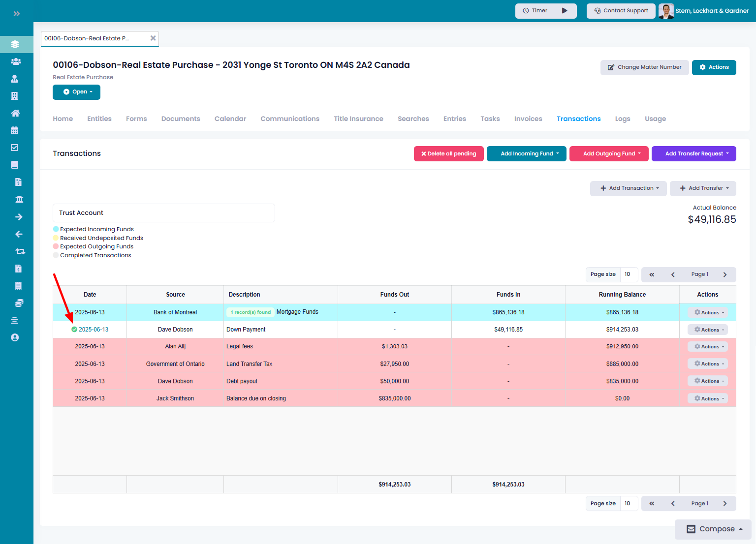756x544 pixels.
Task: Open the bank building sidebar icon
Action: [x=19, y=199]
